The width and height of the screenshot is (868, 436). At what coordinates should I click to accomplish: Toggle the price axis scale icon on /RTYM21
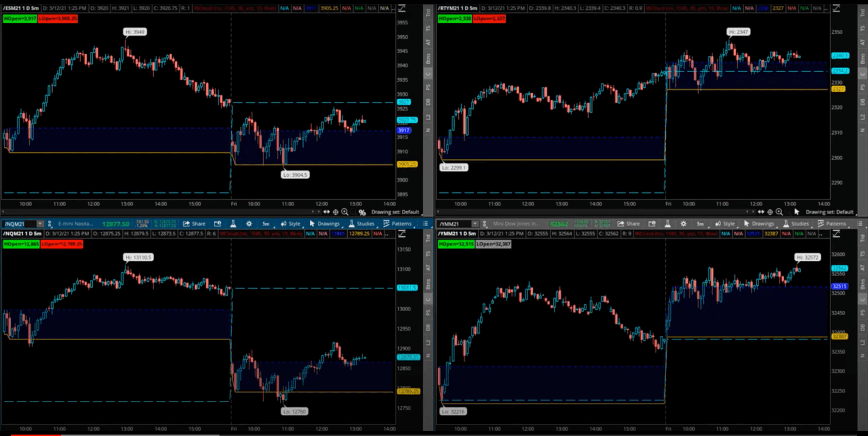[837, 8]
